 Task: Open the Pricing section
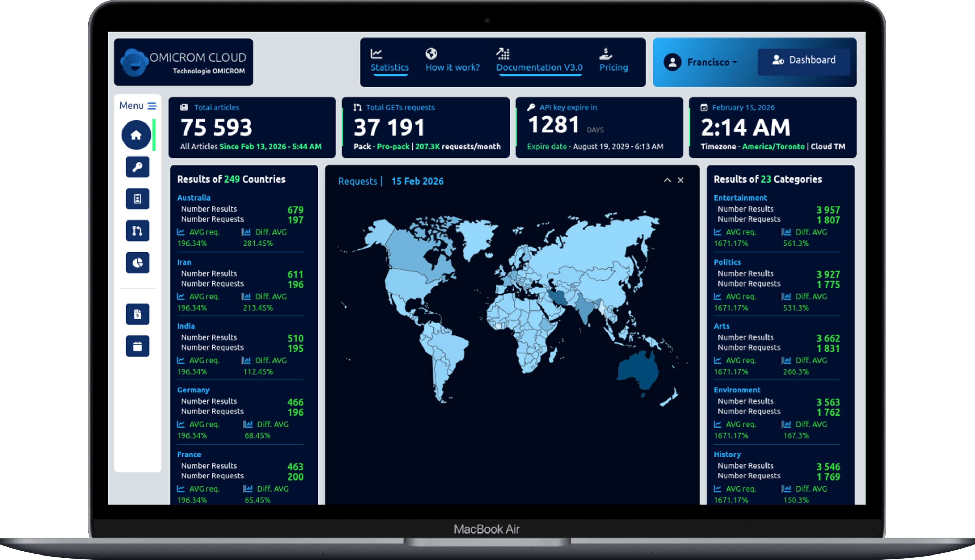[614, 67]
